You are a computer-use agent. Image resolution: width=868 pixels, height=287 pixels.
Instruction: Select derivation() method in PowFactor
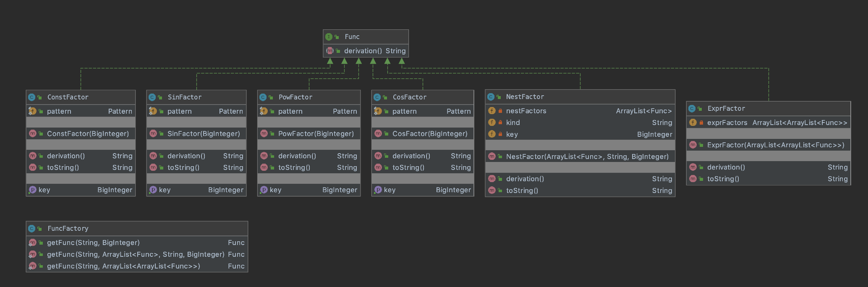(297, 156)
